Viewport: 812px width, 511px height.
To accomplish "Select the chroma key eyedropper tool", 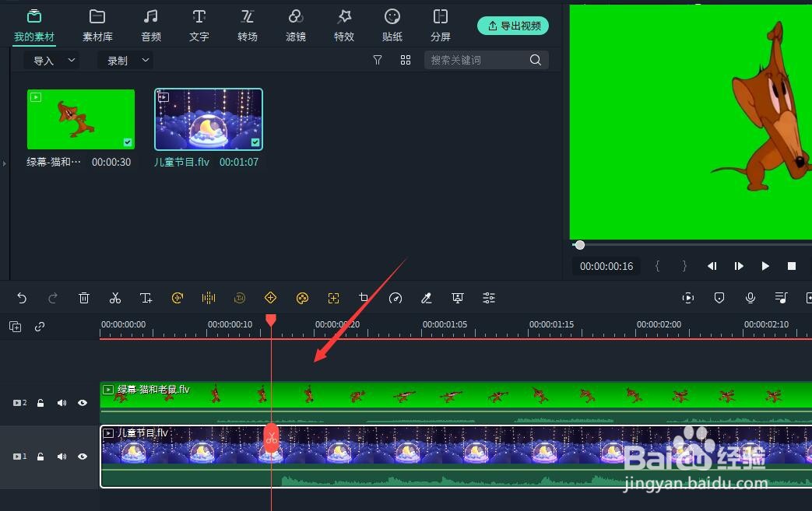I will 426,298.
